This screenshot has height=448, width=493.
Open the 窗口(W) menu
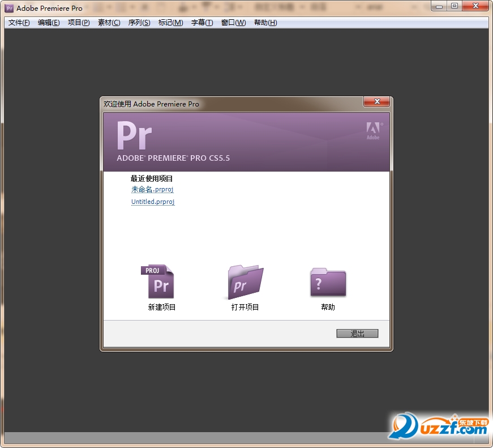click(233, 23)
